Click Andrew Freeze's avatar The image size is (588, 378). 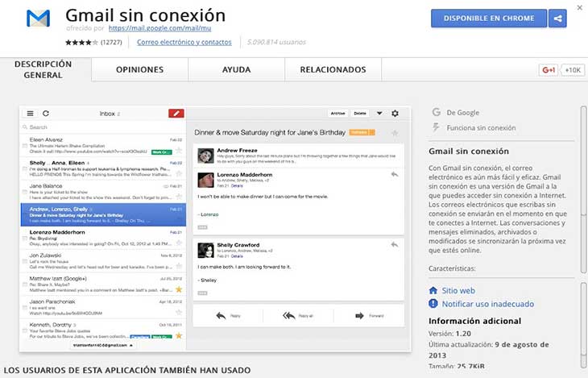click(205, 156)
